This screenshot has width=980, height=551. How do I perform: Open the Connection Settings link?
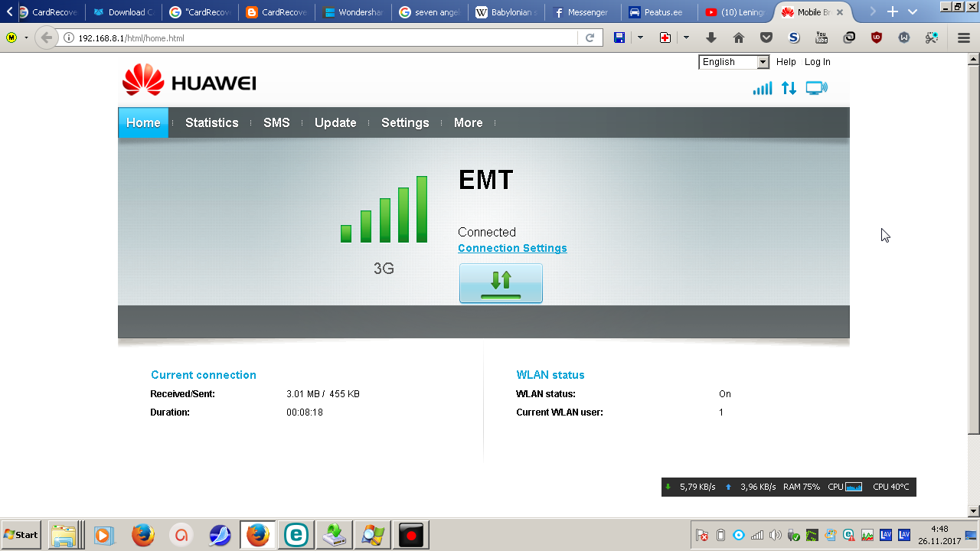tap(512, 248)
